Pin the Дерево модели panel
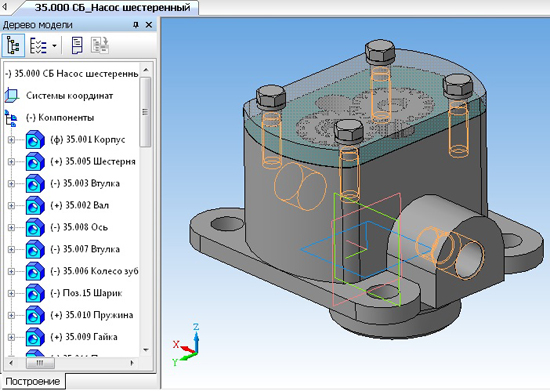The height and width of the screenshot is (391, 550). pyautogui.click(x=136, y=25)
